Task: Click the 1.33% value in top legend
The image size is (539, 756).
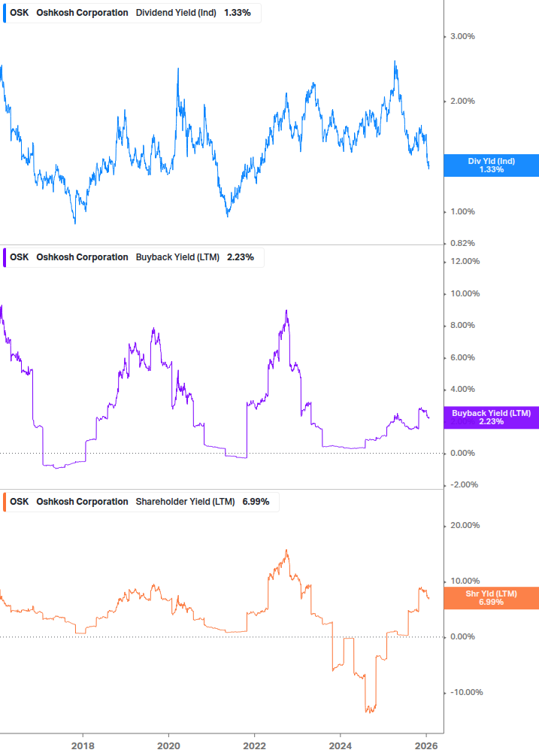Action: coord(238,13)
